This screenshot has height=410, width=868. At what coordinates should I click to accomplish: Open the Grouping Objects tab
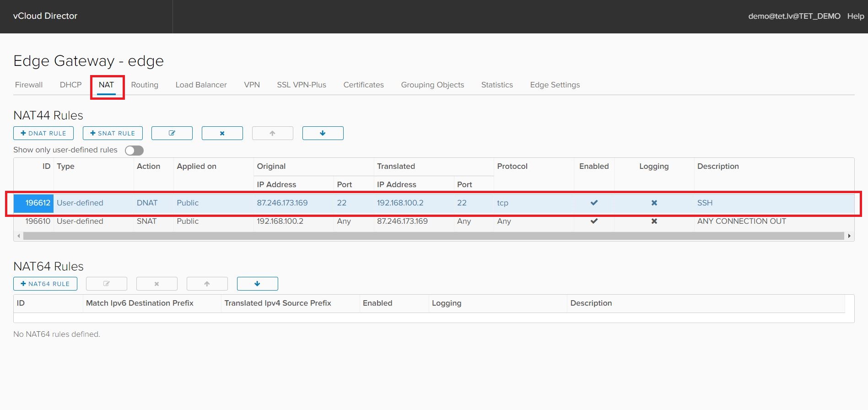pyautogui.click(x=432, y=85)
